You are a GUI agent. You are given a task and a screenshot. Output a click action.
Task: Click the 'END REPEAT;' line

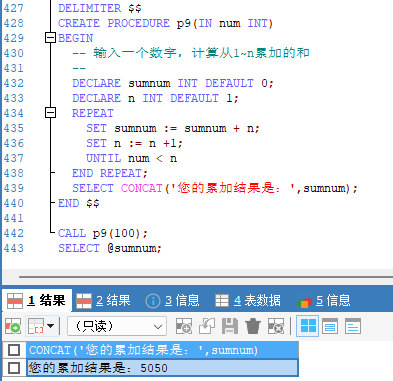(110, 173)
